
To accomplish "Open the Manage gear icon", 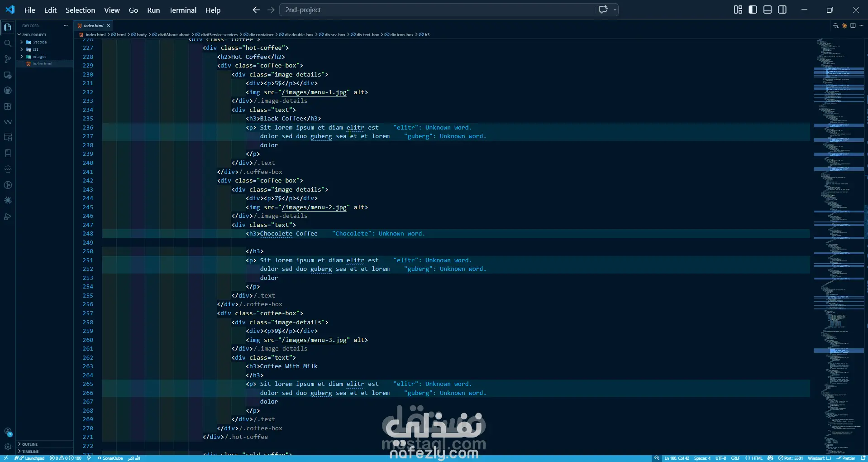I will 8,447.
